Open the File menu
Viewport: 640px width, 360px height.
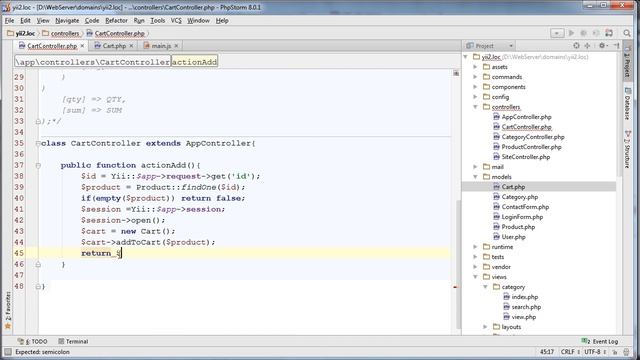pos(9,20)
